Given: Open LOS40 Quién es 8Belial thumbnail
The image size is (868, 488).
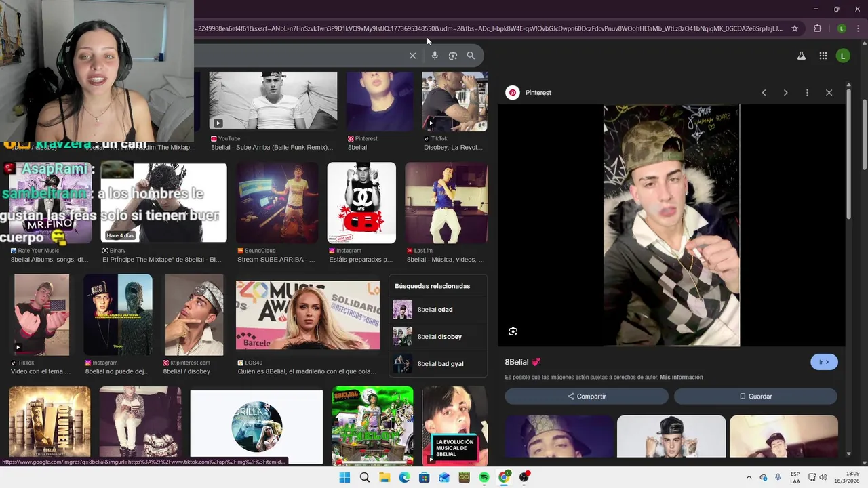Looking at the screenshot, I should 308,315.
